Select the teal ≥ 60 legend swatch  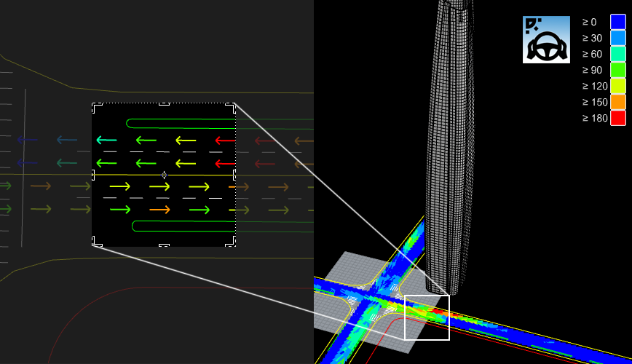[x=618, y=54]
